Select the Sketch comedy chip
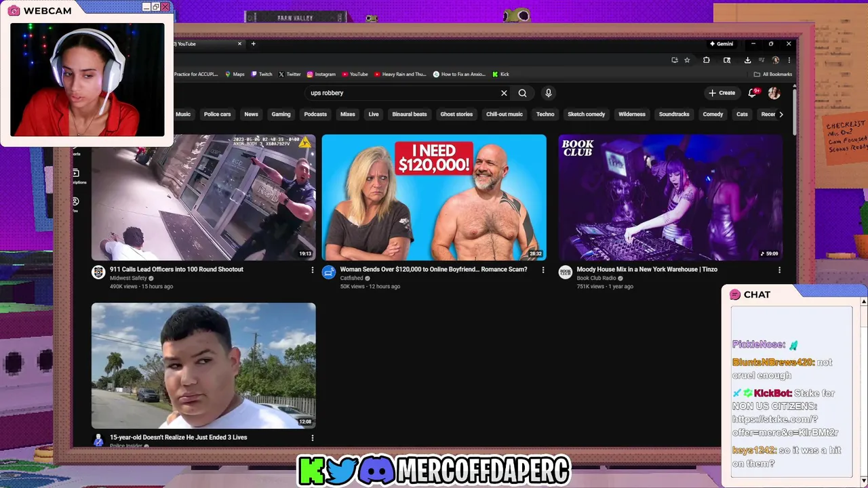 coord(587,115)
